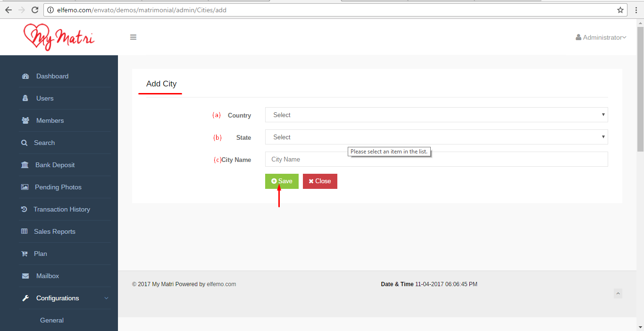The height and width of the screenshot is (331, 644).
Task: Open Dashboard menu item
Action: (x=52, y=76)
